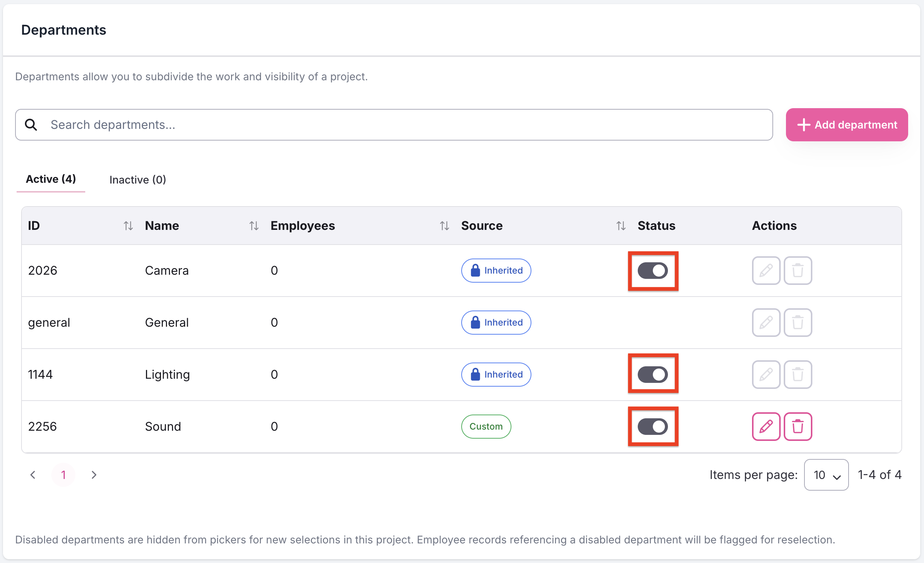Toggle the Lighting department status

(x=653, y=375)
